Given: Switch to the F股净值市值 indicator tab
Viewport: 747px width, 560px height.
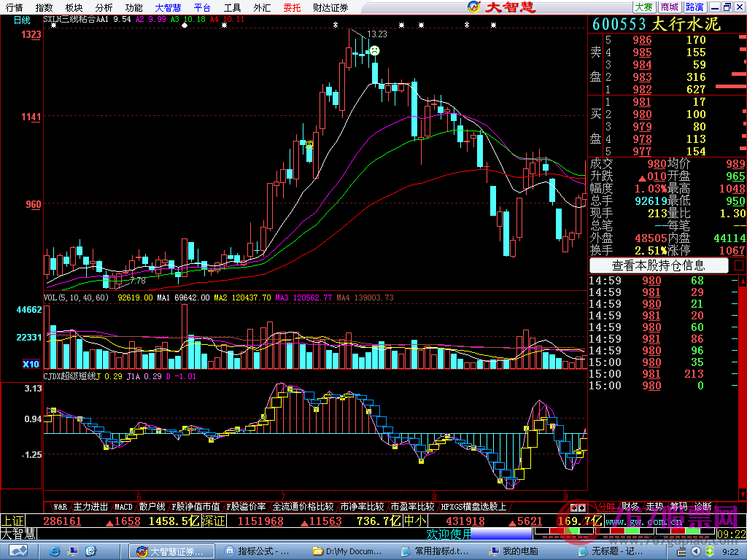Looking at the screenshot, I should [195, 507].
